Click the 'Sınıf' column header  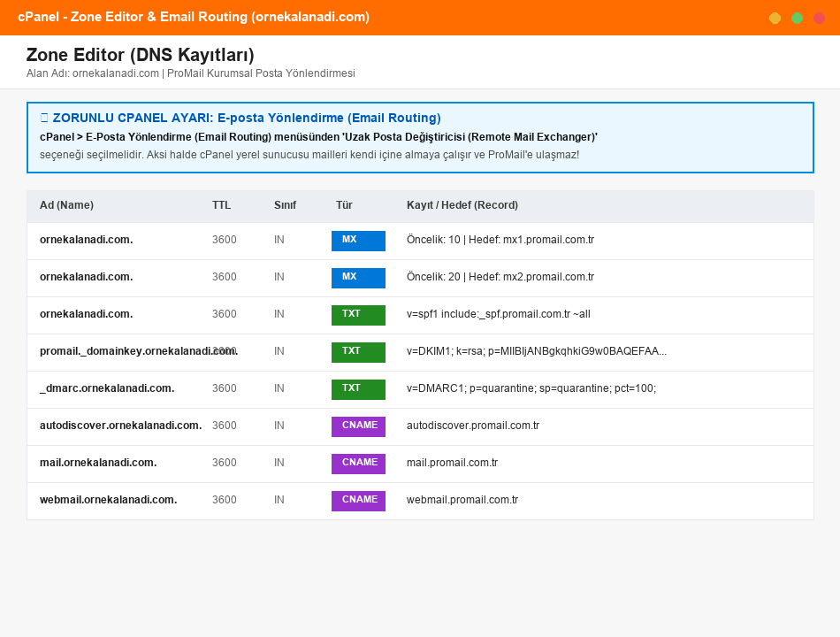point(285,205)
